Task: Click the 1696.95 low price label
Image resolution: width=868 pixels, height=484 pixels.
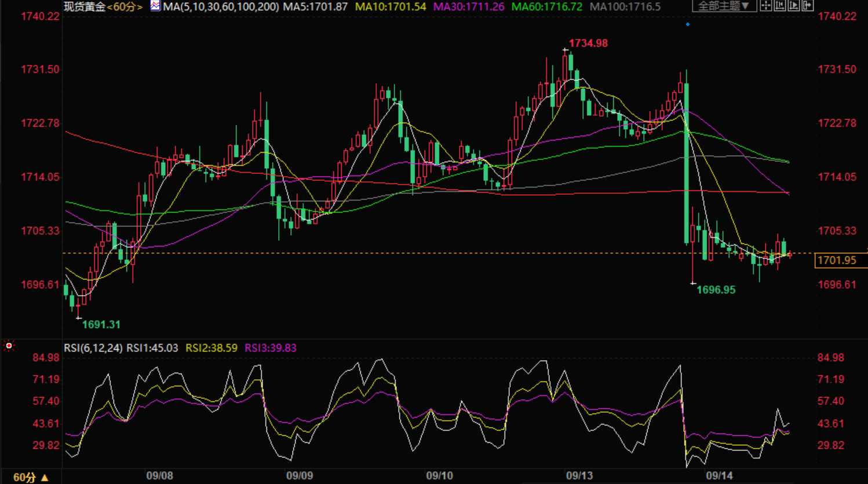Action: [716, 290]
